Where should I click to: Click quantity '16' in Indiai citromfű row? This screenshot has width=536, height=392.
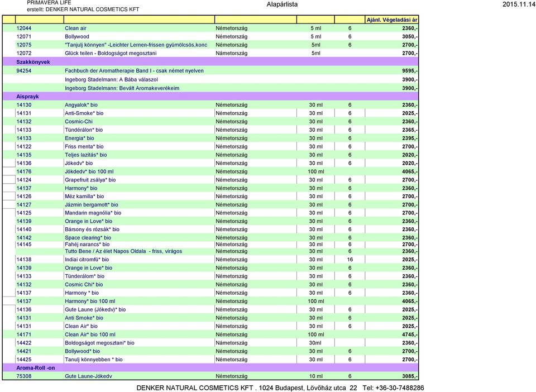tap(350, 260)
